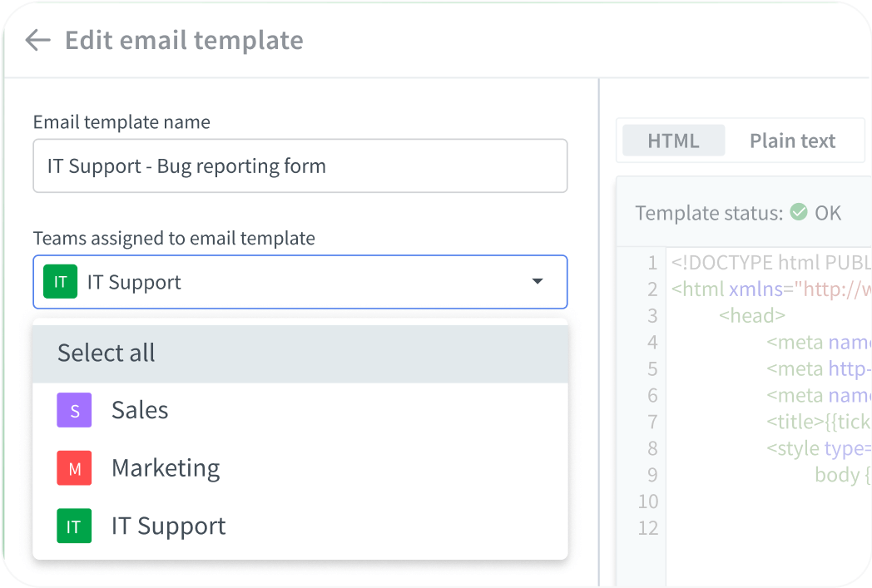Screen dimensions: 872x588
Task: Switch to the HTML tab
Action: click(x=673, y=140)
